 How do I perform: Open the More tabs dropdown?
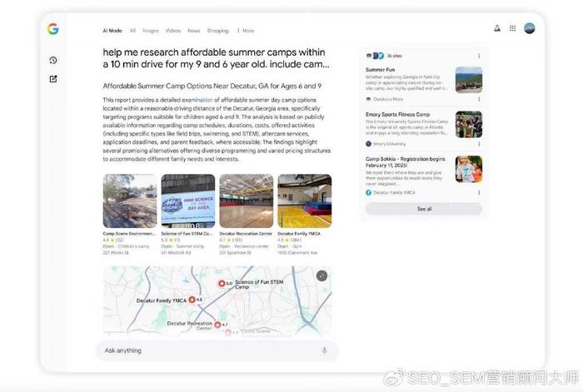(x=246, y=31)
